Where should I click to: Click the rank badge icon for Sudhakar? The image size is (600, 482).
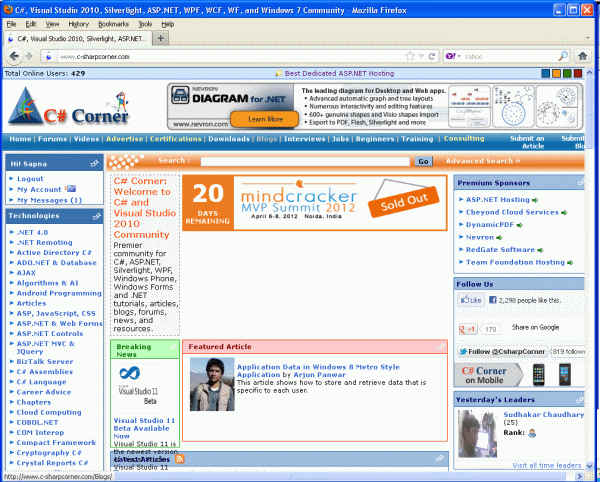[532, 433]
